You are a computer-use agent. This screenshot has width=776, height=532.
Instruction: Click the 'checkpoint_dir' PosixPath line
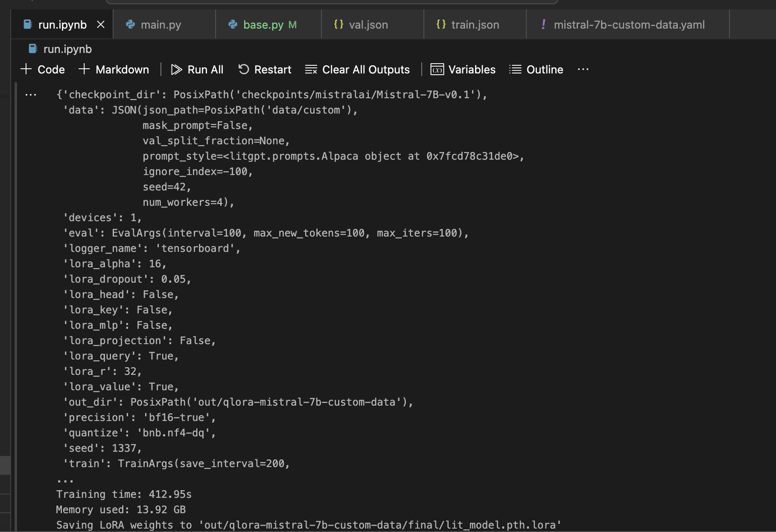(272, 95)
